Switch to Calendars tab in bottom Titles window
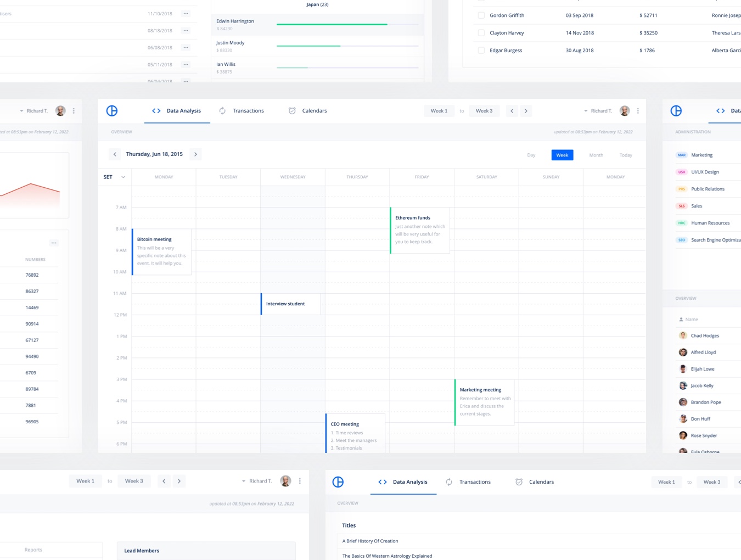The image size is (741, 560). pyautogui.click(x=535, y=482)
